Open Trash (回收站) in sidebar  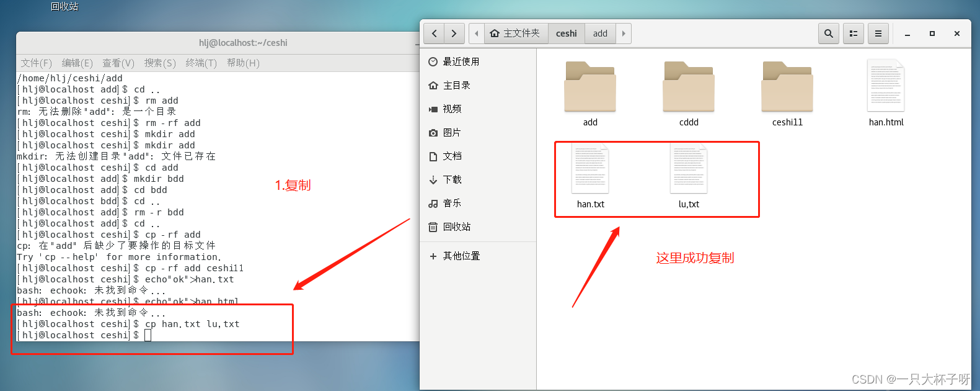(478, 227)
